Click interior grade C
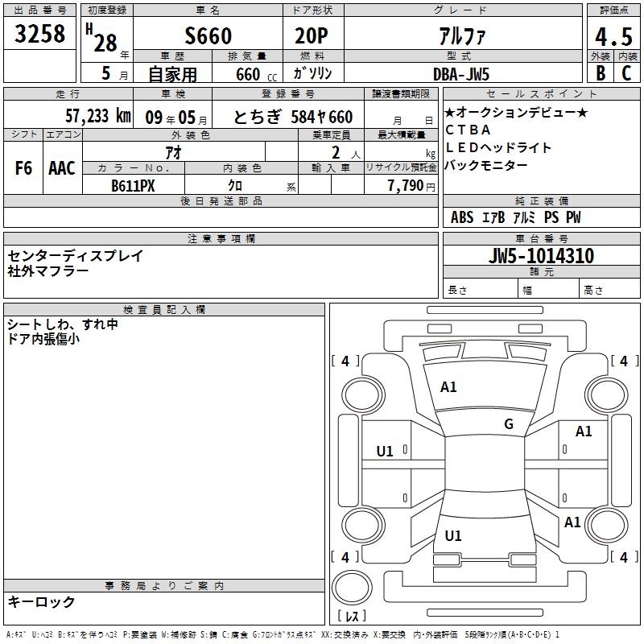The image size is (644, 644). tap(626, 72)
